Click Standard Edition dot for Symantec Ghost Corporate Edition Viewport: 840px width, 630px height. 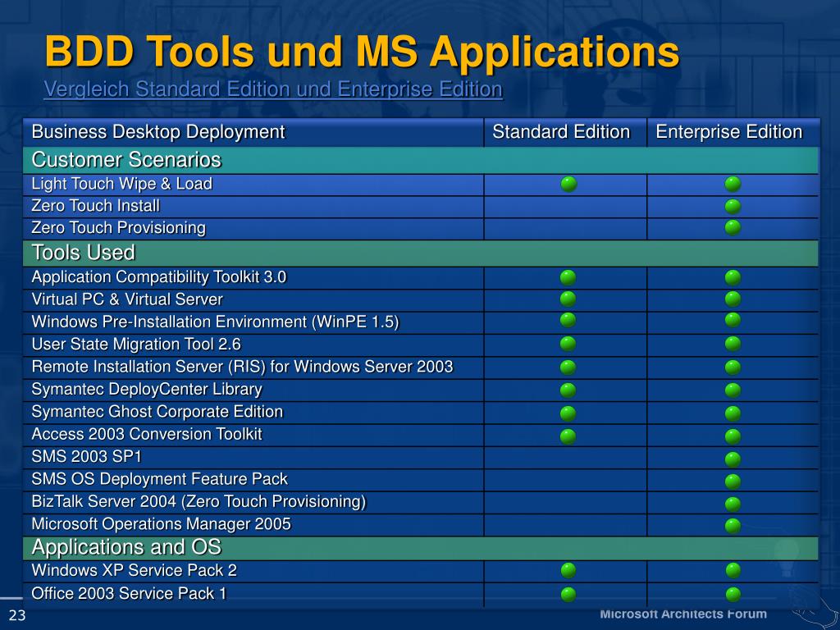(568, 413)
